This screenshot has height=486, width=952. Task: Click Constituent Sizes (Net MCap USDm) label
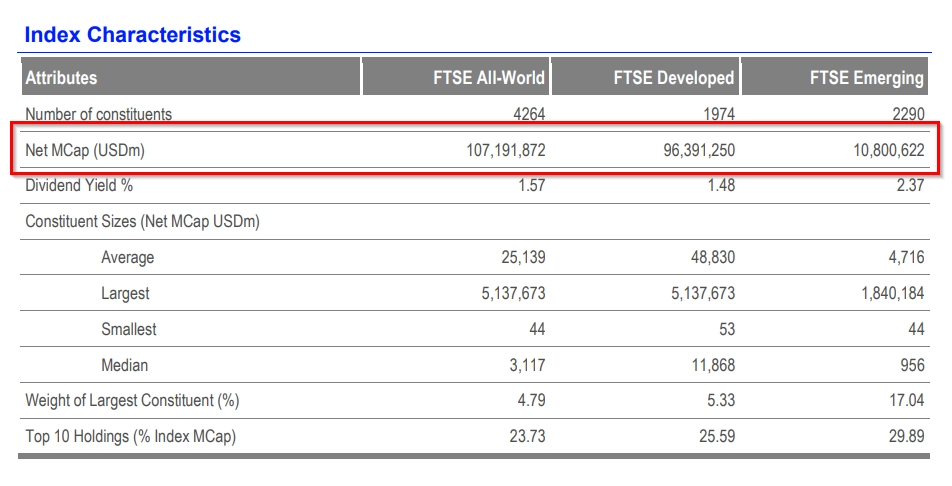tap(143, 222)
